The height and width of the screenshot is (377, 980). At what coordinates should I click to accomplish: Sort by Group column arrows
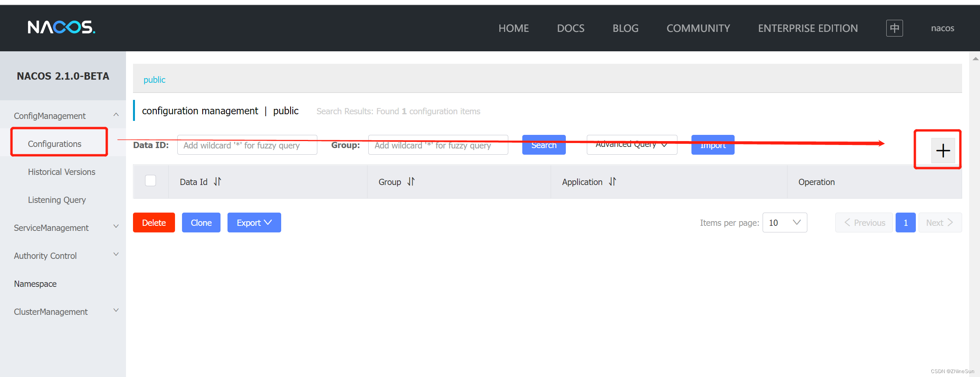(411, 182)
